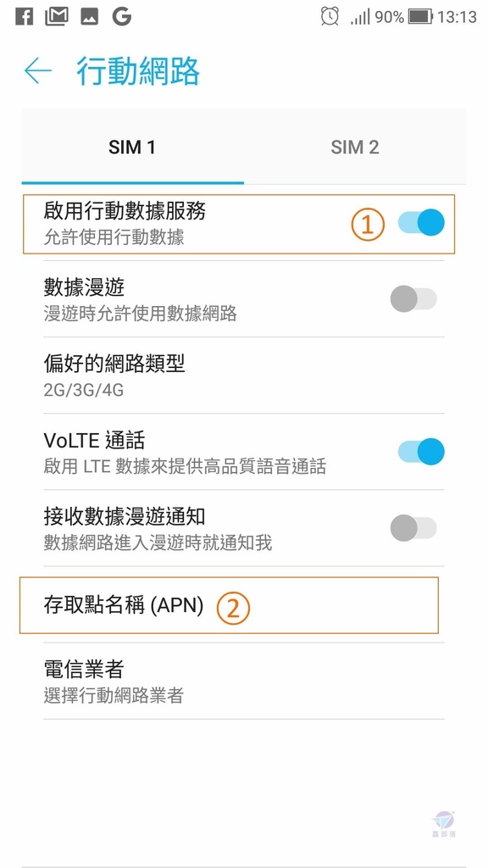Tap the 2G/3G/4G network type value
Screen dimensions: 488x868
click(x=84, y=390)
